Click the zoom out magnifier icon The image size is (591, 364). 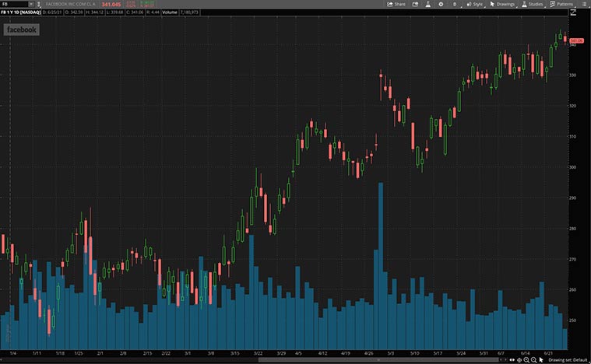(x=533, y=360)
